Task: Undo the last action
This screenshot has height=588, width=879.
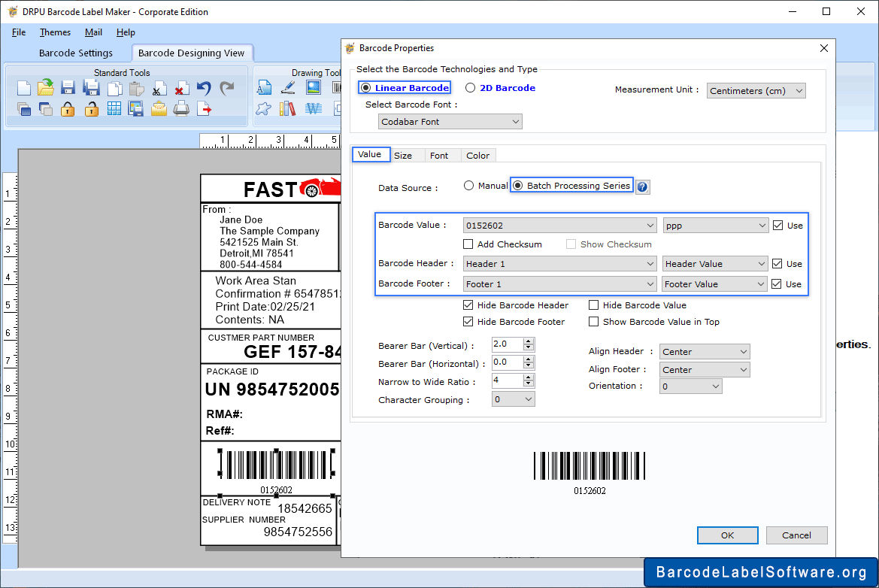Action: point(204,88)
